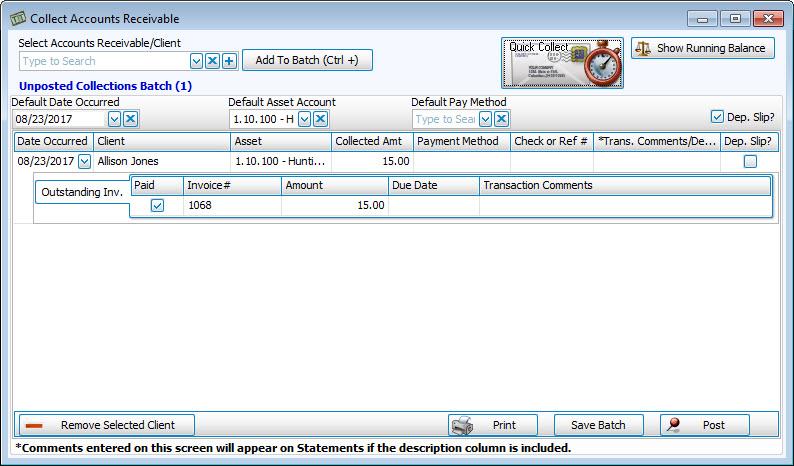Open the Default Pay Method dropdown

click(x=486, y=119)
